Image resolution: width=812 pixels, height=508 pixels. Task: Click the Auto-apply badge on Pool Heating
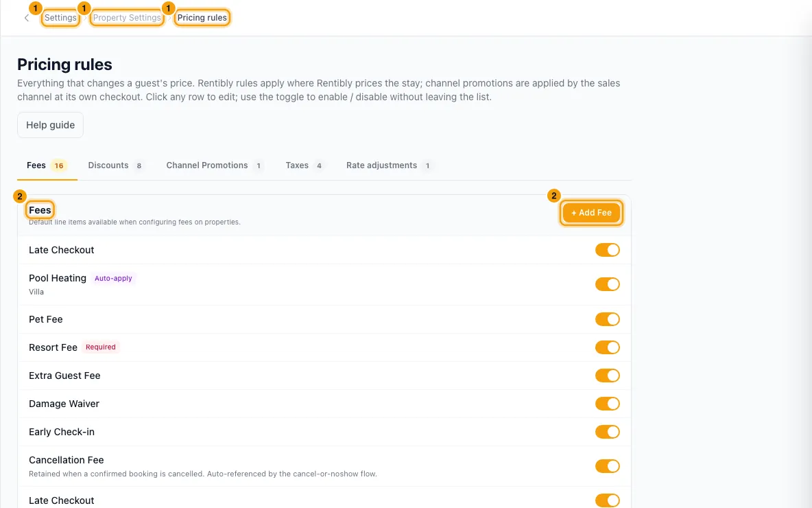point(113,278)
